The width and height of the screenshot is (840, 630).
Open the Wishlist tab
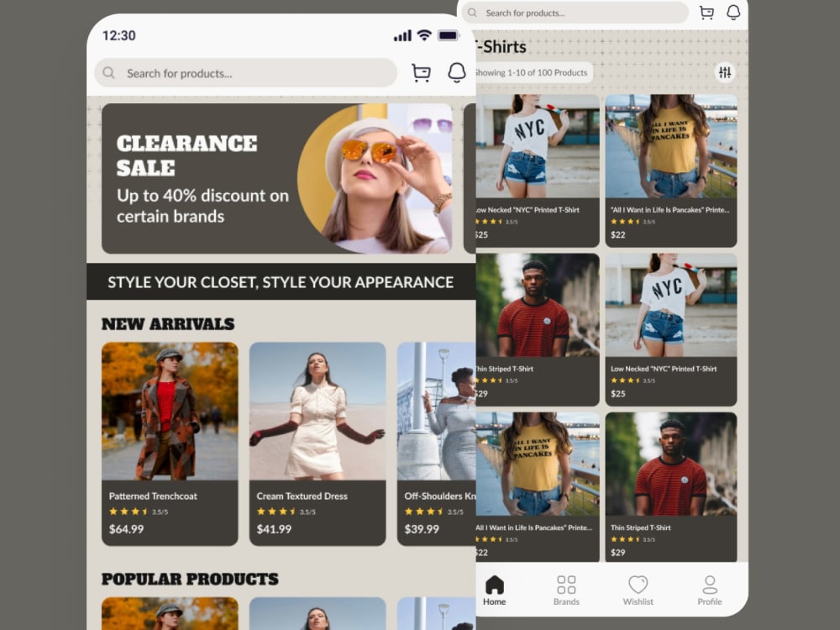[x=638, y=591]
